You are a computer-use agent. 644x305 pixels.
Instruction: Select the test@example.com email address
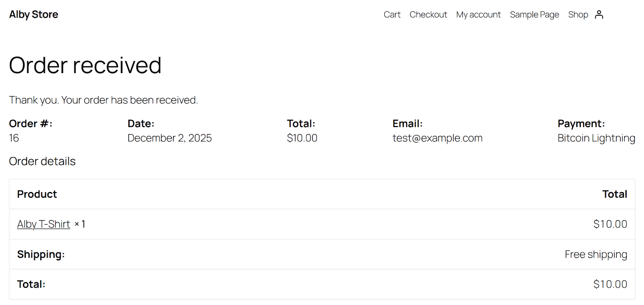(438, 138)
